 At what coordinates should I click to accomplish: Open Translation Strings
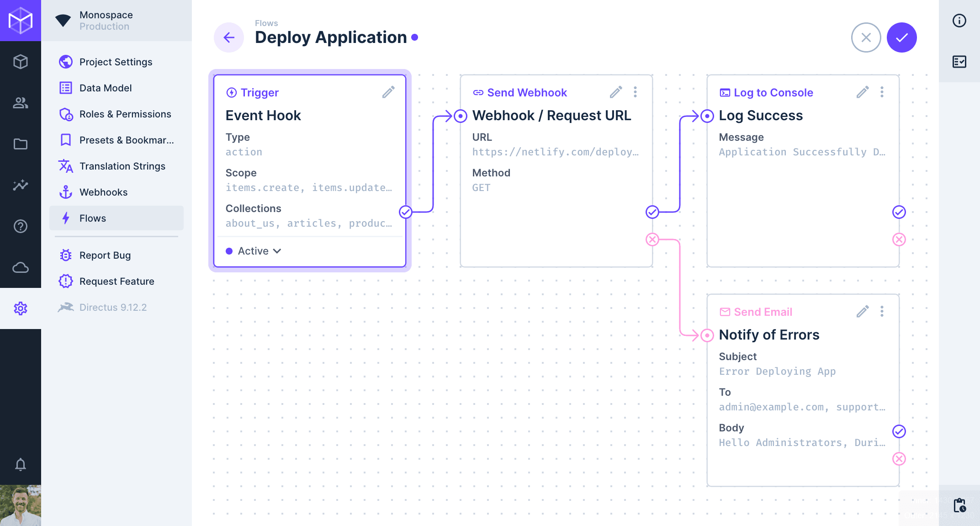click(117, 166)
